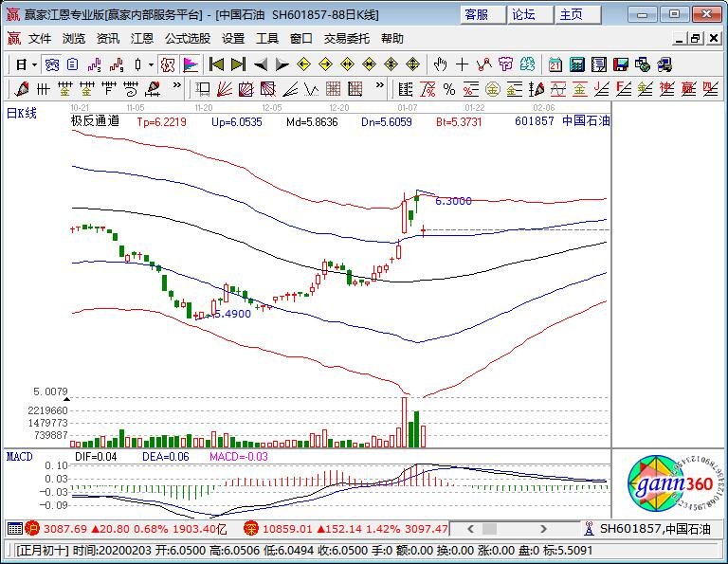The height and width of the screenshot is (564, 728).
Task: Select the crosshair cursor tool
Action: pyautogui.click(x=462, y=64)
